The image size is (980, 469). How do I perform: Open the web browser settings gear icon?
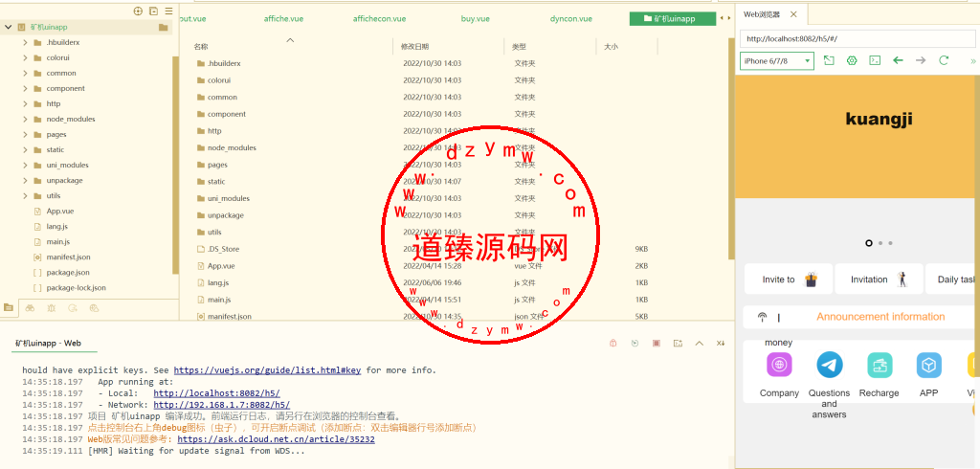click(851, 60)
